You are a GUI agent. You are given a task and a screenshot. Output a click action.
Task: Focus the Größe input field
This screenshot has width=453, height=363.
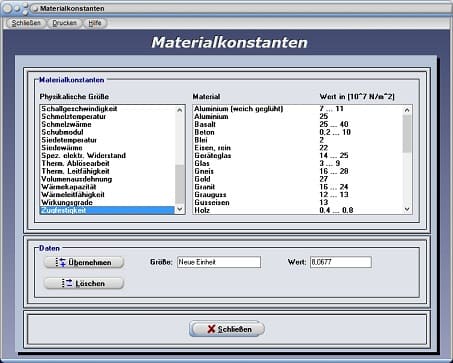point(219,262)
